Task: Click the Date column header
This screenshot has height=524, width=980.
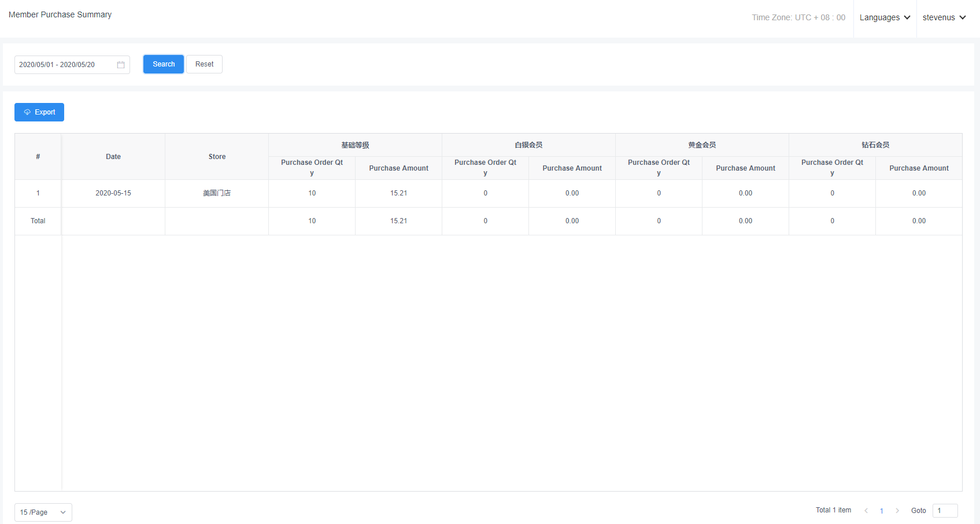Action: pyautogui.click(x=113, y=157)
